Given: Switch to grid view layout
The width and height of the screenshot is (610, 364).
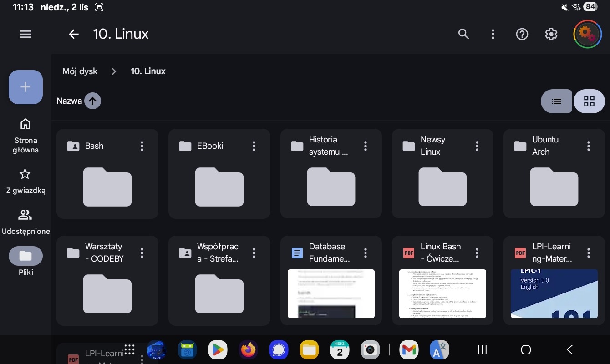Looking at the screenshot, I should 589,101.
